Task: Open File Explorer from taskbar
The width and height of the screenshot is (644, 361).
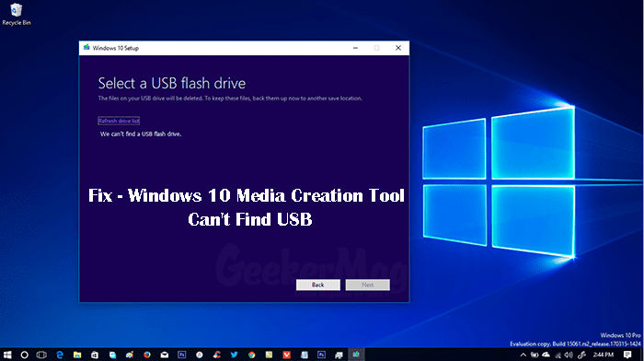Action: pyautogui.click(x=77, y=355)
